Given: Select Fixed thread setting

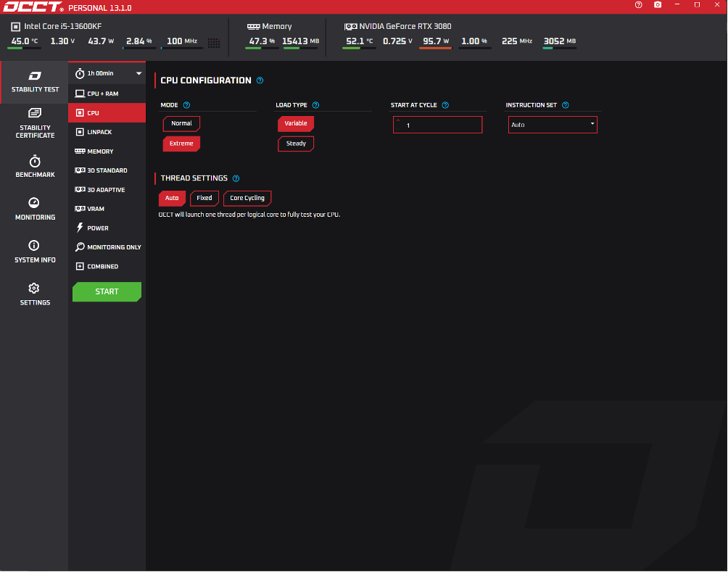Looking at the screenshot, I should point(204,198).
